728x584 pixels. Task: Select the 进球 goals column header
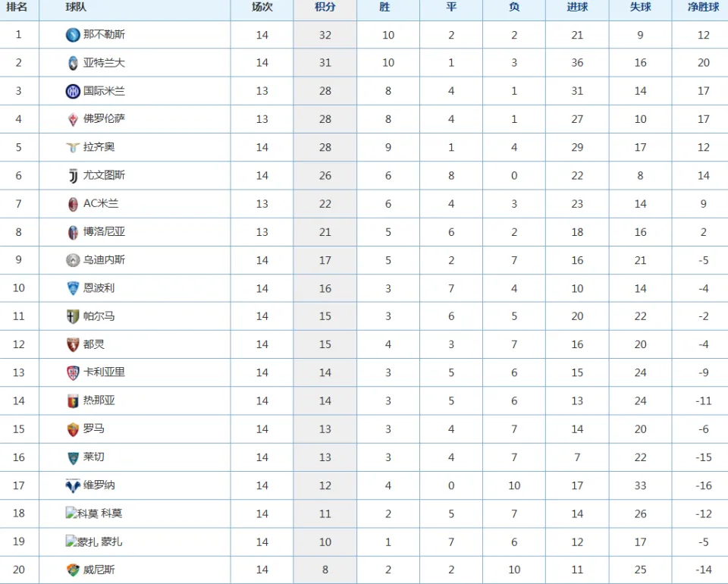577,7
